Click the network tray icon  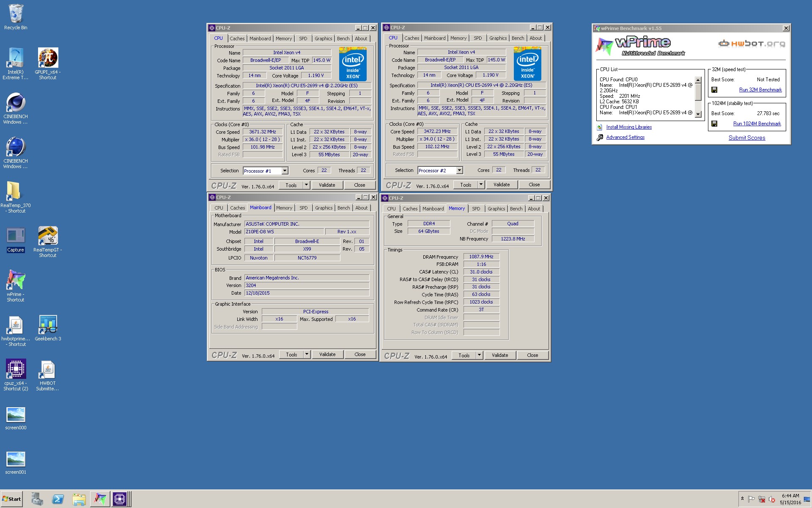point(762,499)
